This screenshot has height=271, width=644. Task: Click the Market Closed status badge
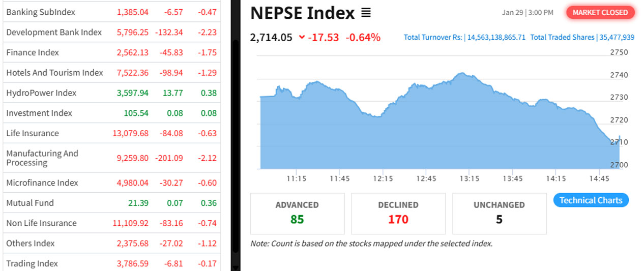pyautogui.click(x=600, y=12)
